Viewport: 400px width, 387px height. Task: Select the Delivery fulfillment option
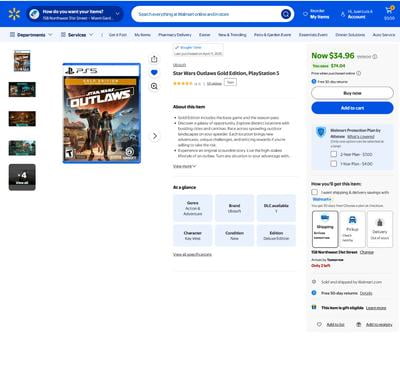click(x=380, y=229)
